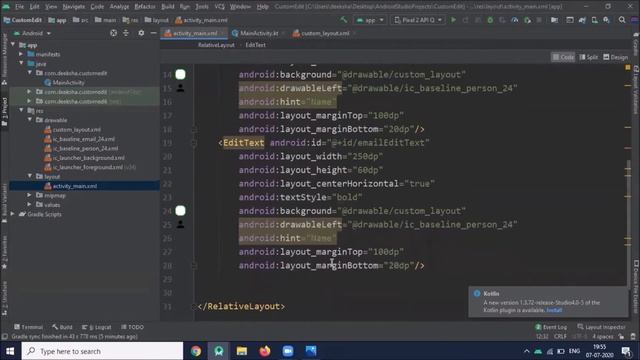Open the TODO tool window
Image resolution: width=640 pixels, height=360 pixels.
[x=133, y=327]
